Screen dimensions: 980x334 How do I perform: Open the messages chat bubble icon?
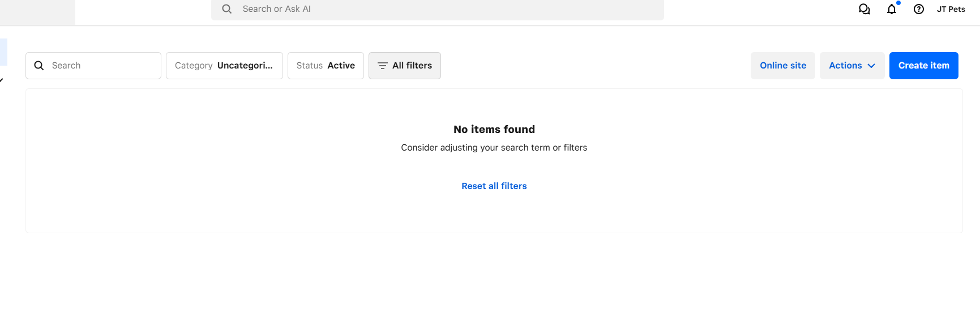click(x=864, y=9)
